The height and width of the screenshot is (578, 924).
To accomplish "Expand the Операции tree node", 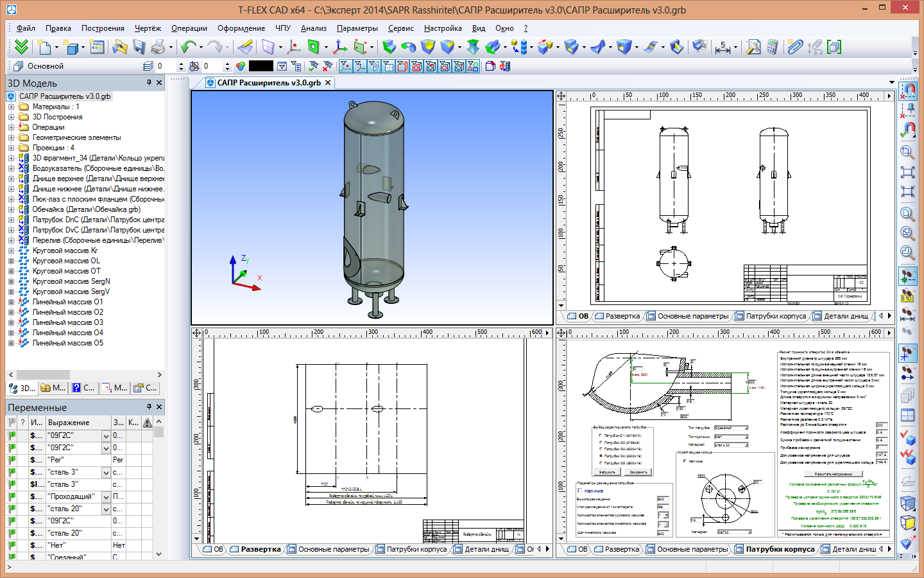I will tap(11, 127).
